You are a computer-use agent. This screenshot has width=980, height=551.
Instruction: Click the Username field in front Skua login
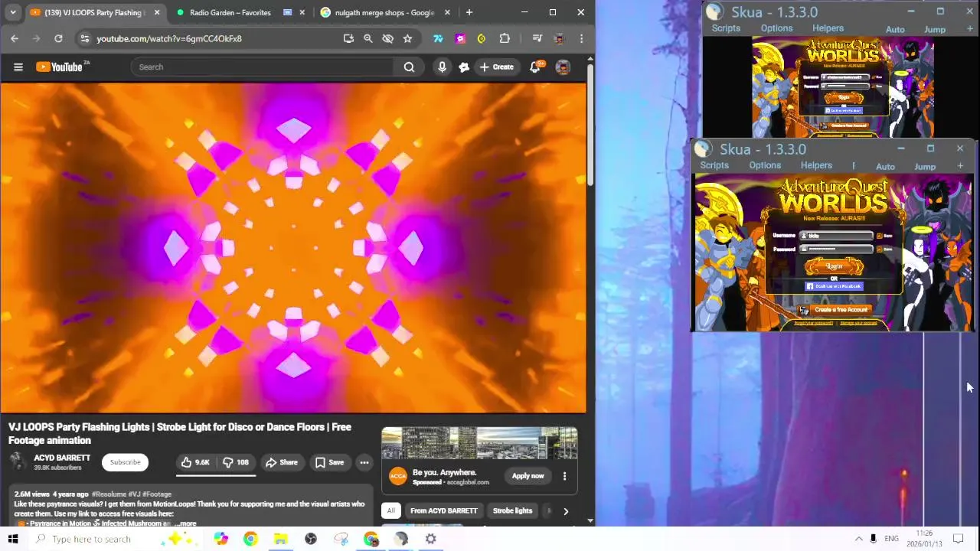[836, 236]
